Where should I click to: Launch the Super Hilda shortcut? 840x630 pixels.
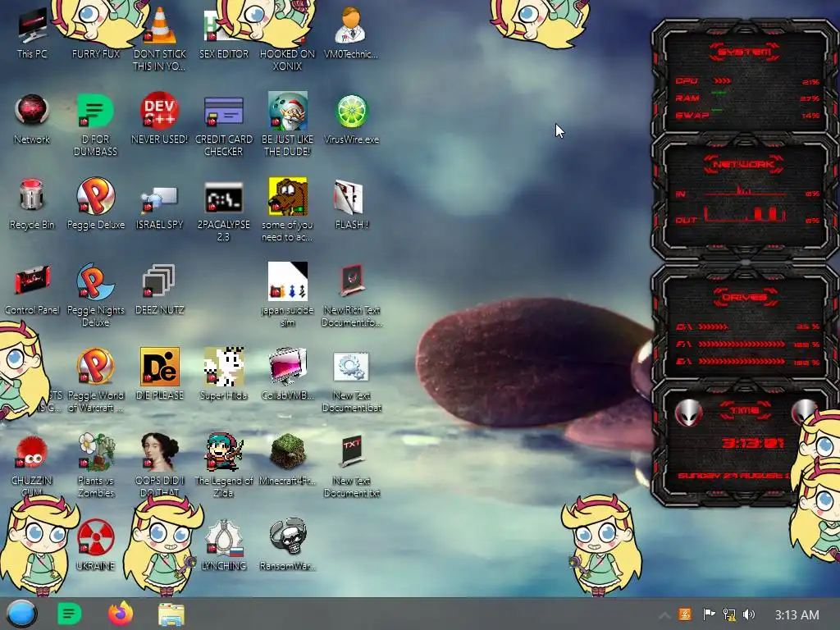(223, 374)
